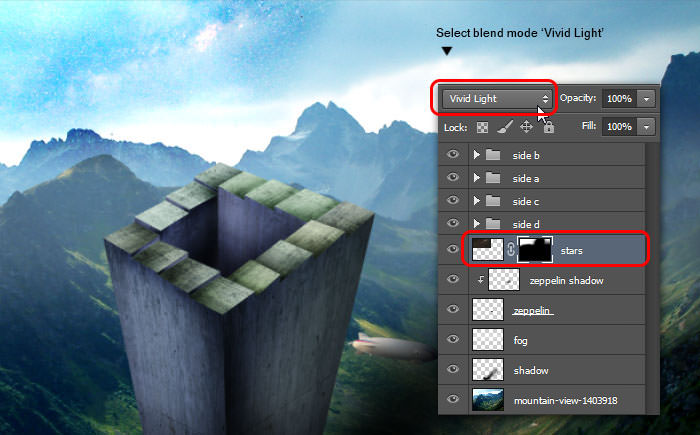Open the Vivid Light blend mode dropdown
The height and width of the screenshot is (435, 700).
(497, 99)
